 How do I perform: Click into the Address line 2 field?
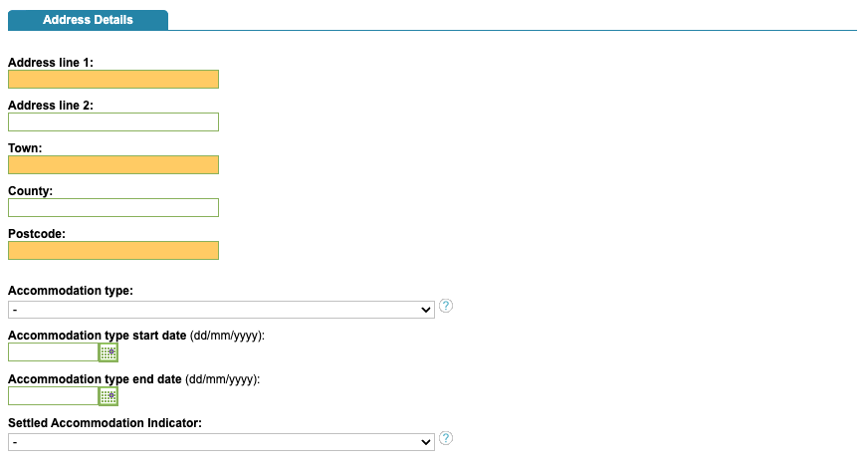tap(113, 122)
